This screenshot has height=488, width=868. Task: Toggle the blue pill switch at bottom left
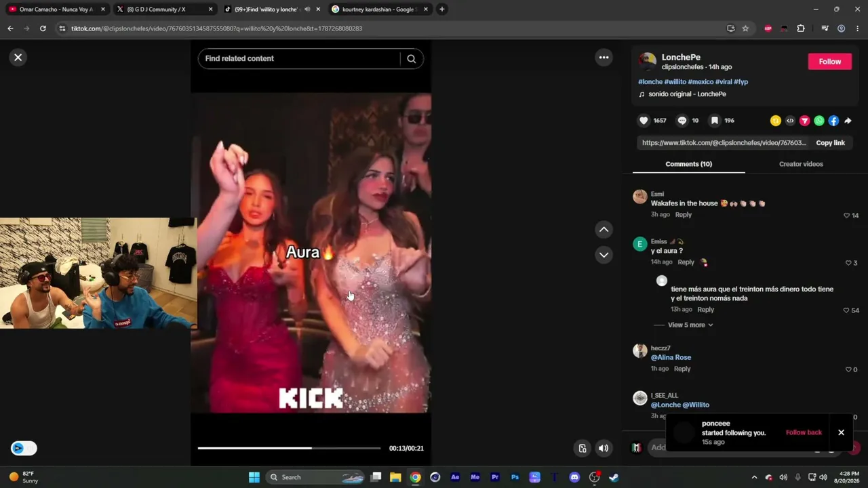[x=24, y=448]
